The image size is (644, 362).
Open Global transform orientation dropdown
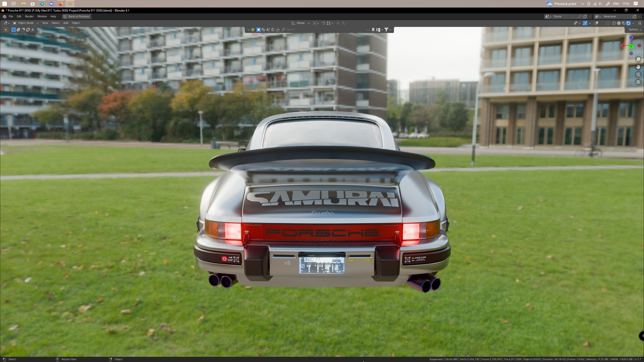(301, 23)
